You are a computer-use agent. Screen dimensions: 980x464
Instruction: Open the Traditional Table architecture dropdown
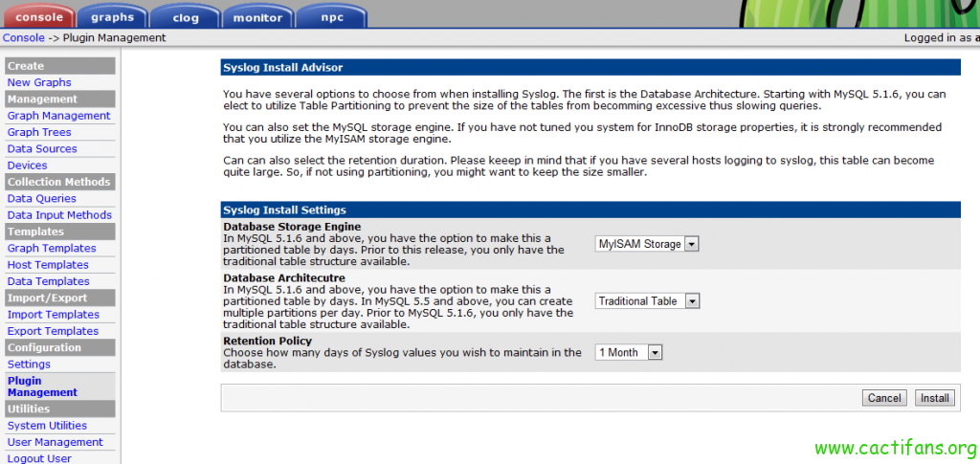pyautogui.click(x=647, y=301)
